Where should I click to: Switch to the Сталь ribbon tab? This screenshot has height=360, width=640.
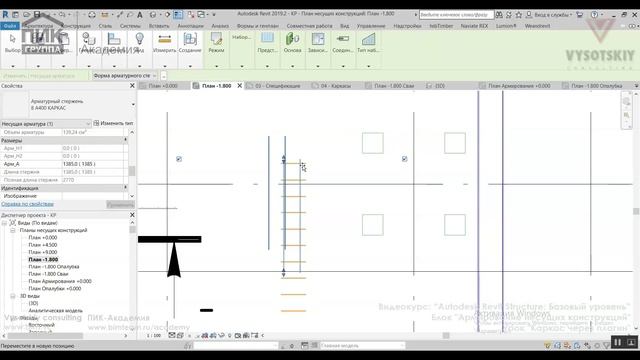[x=105, y=26]
